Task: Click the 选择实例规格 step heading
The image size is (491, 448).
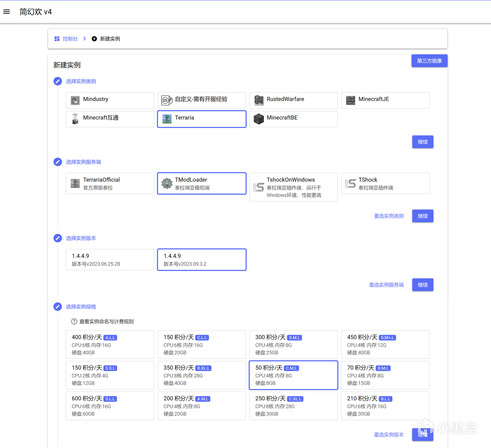Action: click(x=81, y=307)
